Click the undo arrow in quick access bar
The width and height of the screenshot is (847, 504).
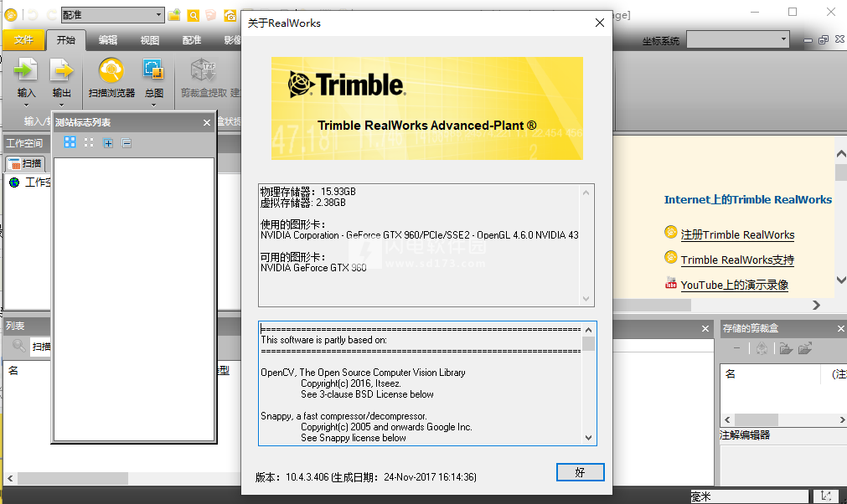click(33, 15)
